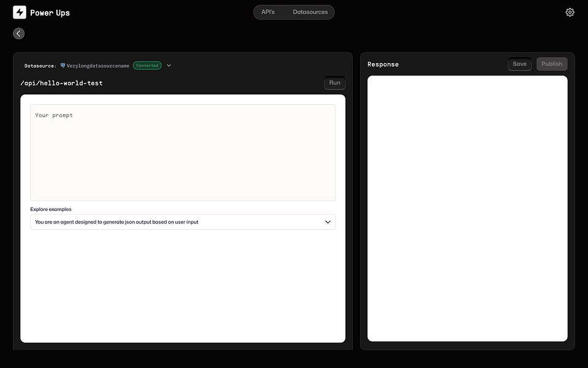
Task: Click the Power Ups lightning bolt logo
Action: coord(19,12)
